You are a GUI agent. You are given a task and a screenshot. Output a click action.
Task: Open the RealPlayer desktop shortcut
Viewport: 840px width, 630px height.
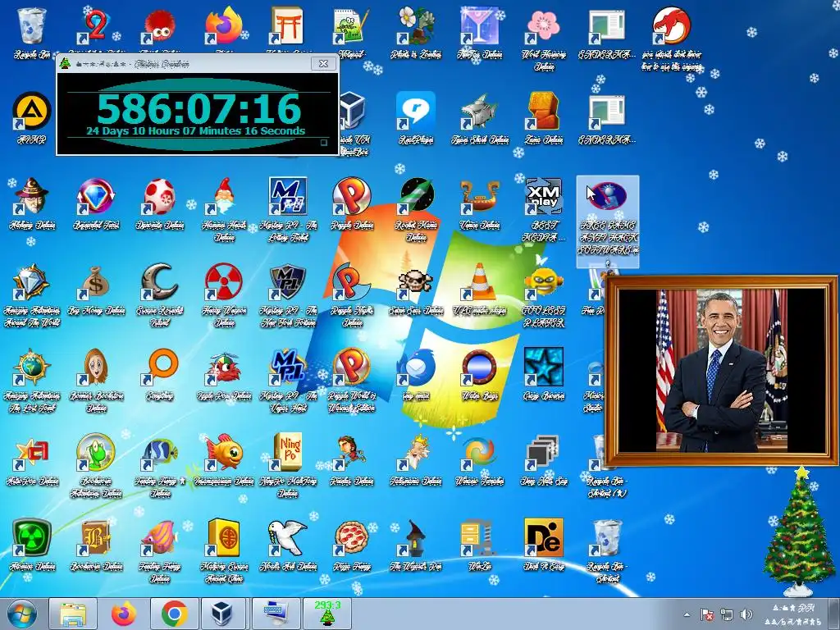[x=416, y=112]
